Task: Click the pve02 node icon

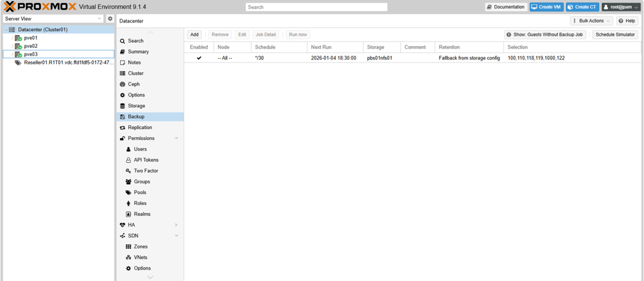Action: pyautogui.click(x=19, y=46)
